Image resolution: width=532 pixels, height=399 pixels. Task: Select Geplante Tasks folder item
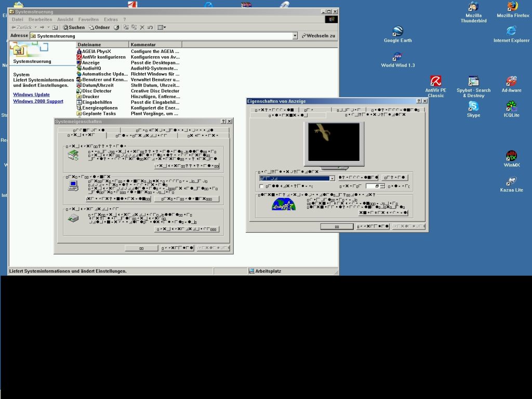pyautogui.click(x=96, y=114)
